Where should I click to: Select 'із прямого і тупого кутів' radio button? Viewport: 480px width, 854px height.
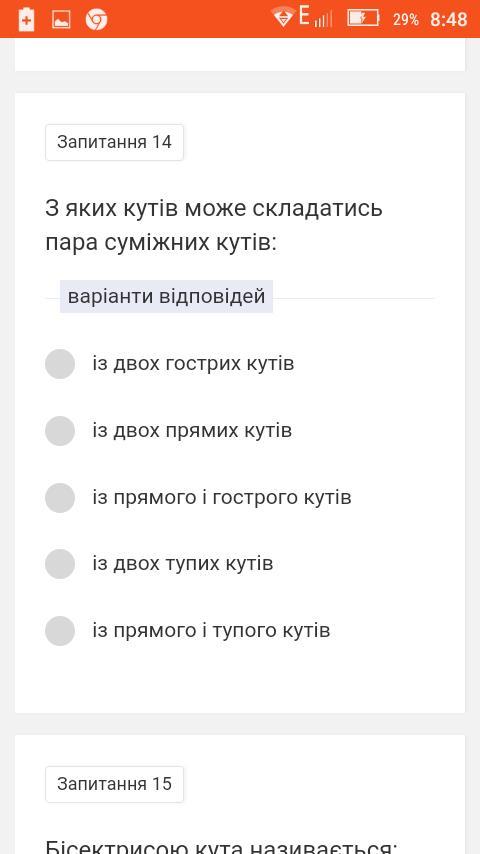tap(60, 631)
